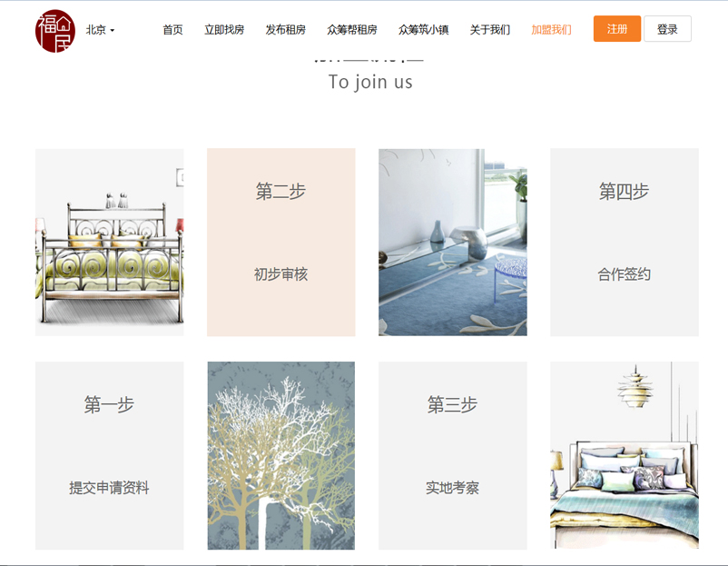The height and width of the screenshot is (566, 728).
Task: Select 发布租房 in the top navigation
Action: point(286,30)
